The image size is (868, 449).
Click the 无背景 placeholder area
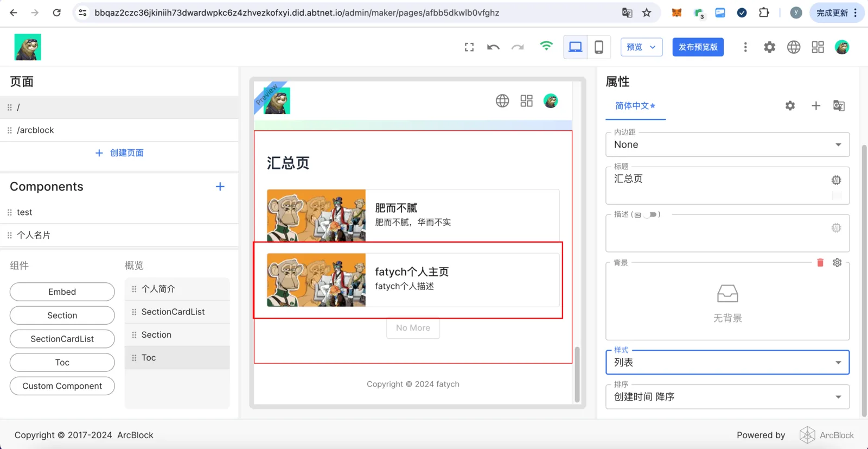point(727,303)
